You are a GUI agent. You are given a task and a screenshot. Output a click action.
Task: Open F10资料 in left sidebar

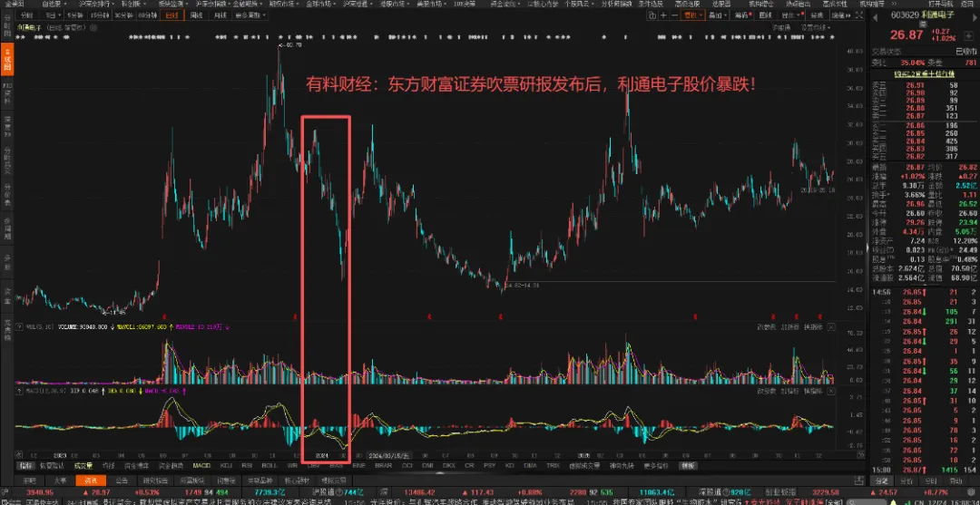[7, 92]
